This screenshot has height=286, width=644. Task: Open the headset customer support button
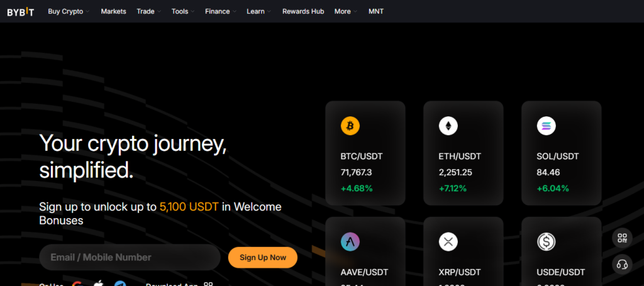[622, 264]
